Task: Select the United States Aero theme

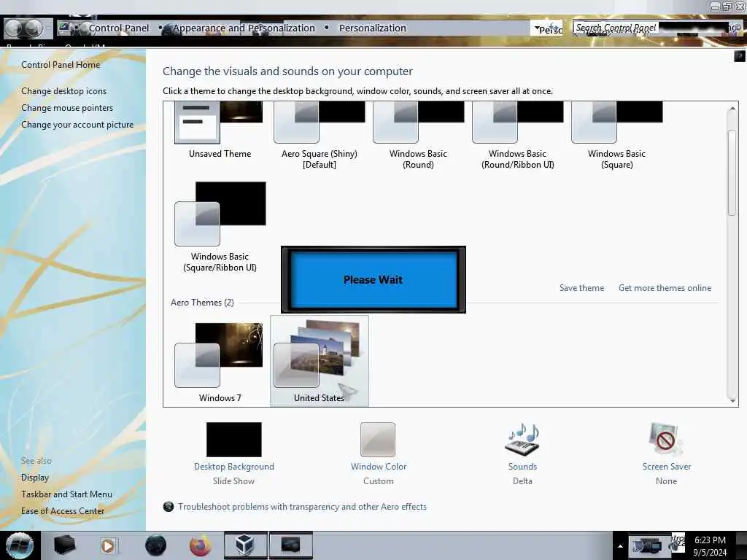Action: pos(320,362)
